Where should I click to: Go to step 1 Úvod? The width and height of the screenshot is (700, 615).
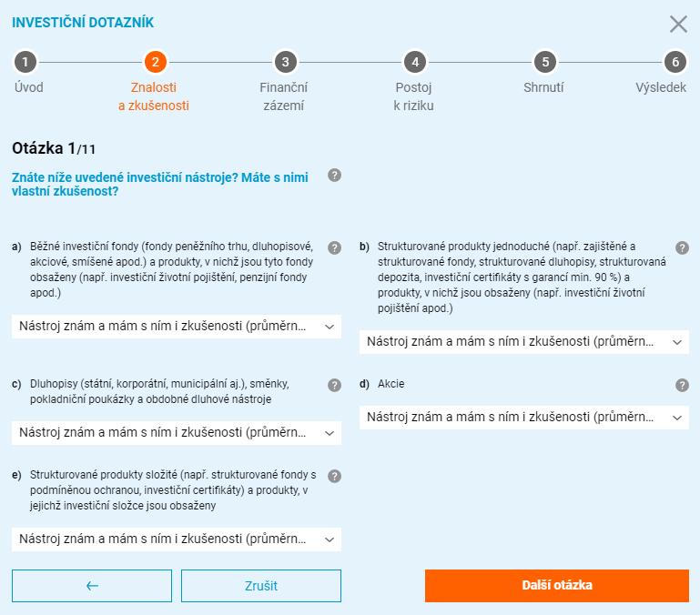(x=25, y=62)
